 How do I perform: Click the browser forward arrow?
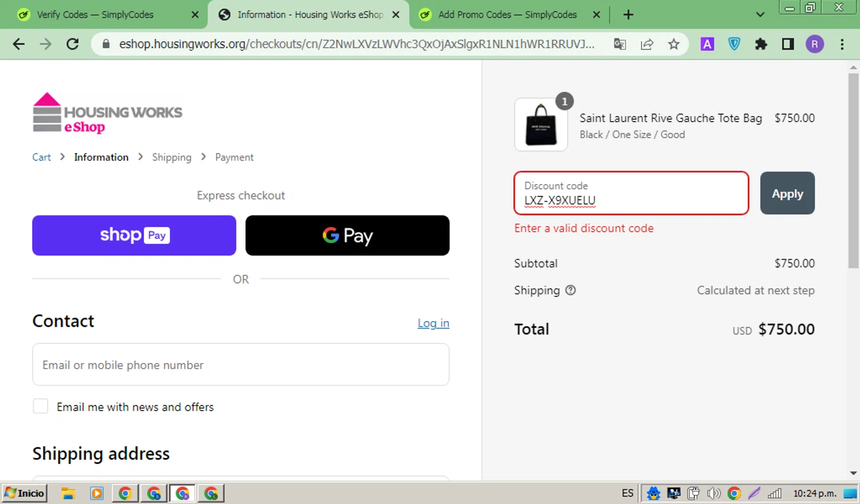[x=45, y=44]
